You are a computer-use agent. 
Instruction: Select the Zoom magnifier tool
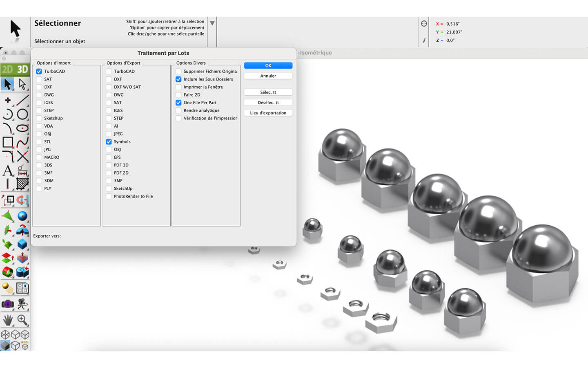coord(22,319)
